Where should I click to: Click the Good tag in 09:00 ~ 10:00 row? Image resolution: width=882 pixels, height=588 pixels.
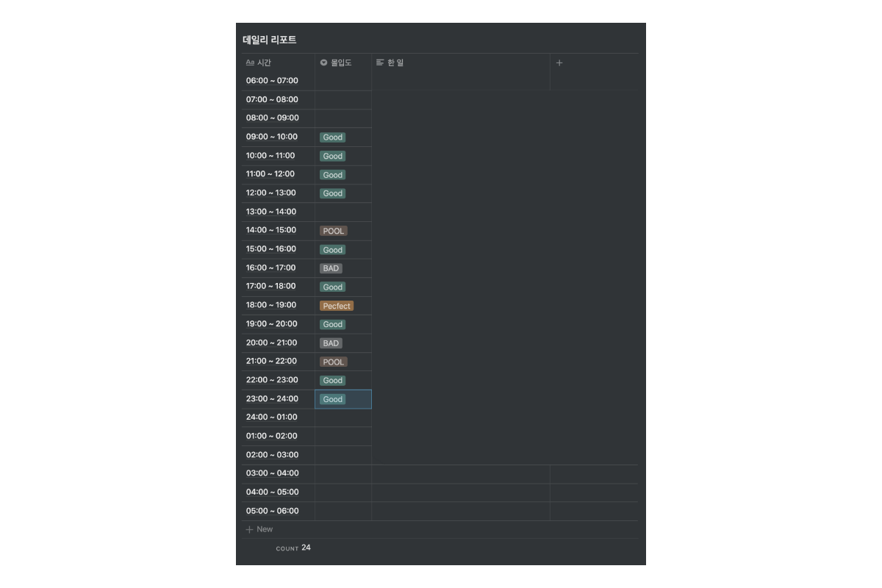coord(332,137)
